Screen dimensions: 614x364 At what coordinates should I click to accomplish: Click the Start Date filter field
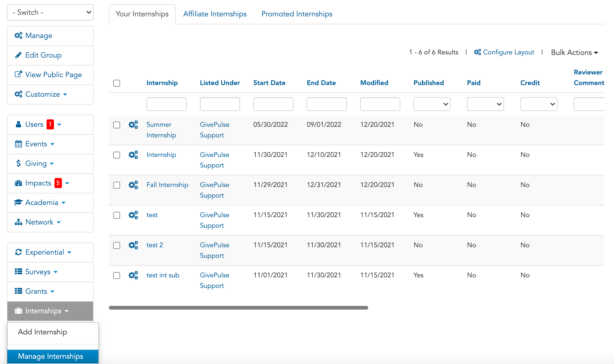273,104
